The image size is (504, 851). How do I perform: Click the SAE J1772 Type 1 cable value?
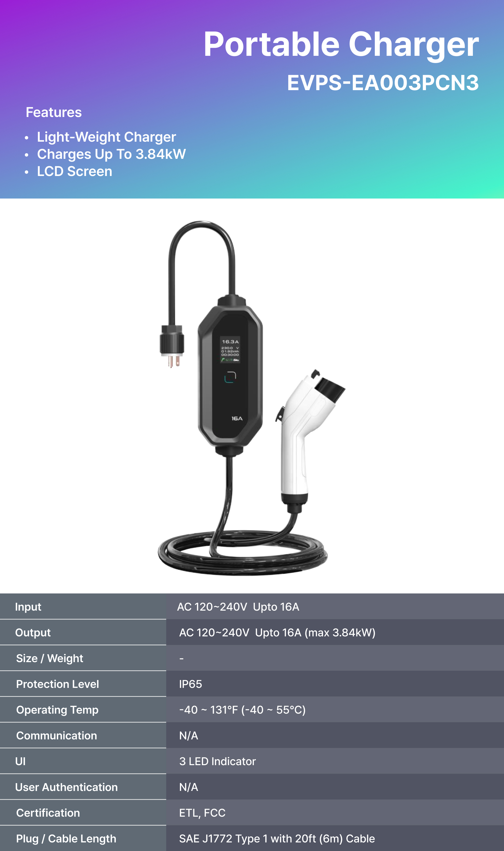coord(277,839)
